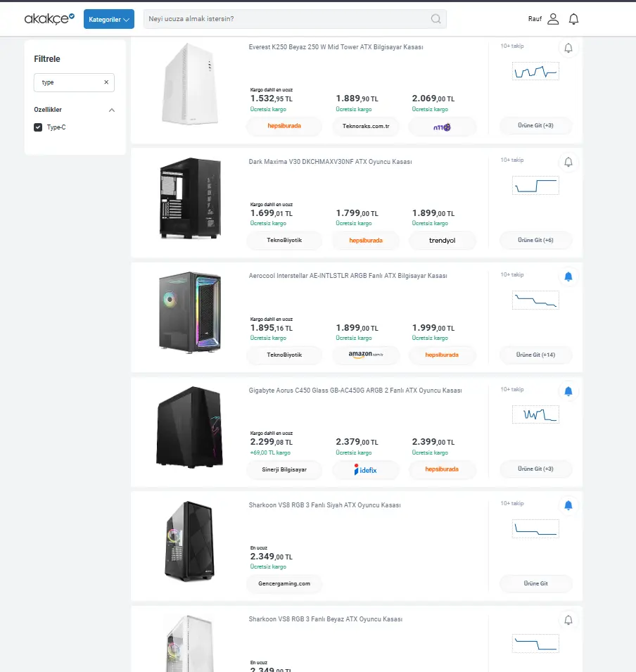Click the 1.895,16 TL price
The height and width of the screenshot is (672, 636).
(x=272, y=328)
